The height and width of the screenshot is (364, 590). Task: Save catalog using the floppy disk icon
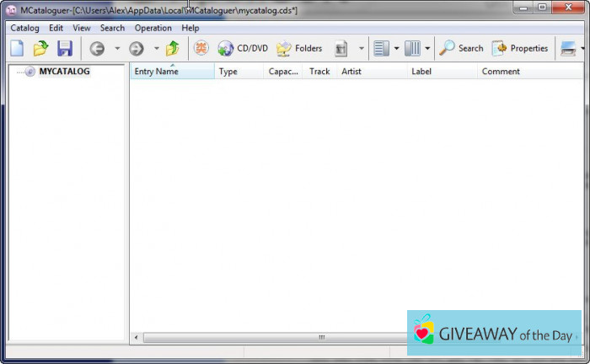(x=64, y=49)
